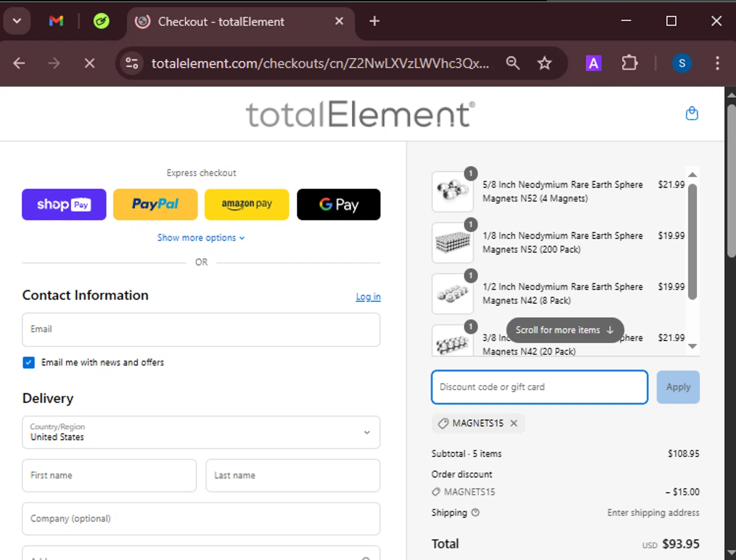Go back to the previous page
Image resolution: width=736 pixels, height=560 pixels.
[x=19, y=63]
